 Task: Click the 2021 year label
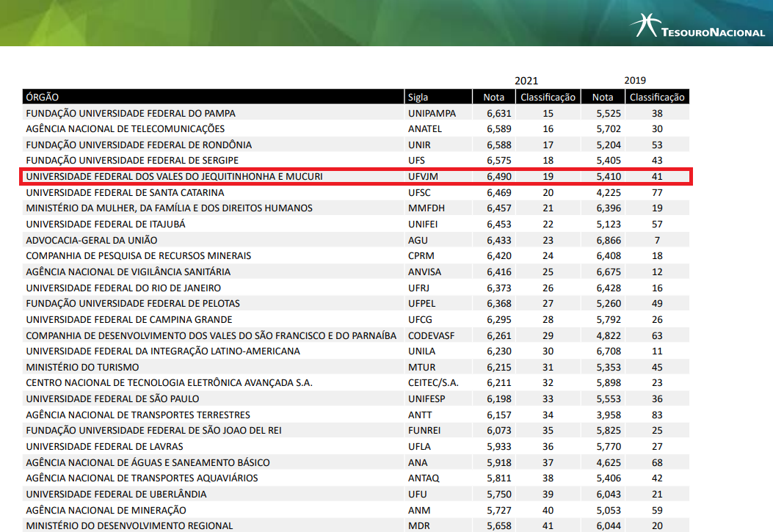point(526,81)
